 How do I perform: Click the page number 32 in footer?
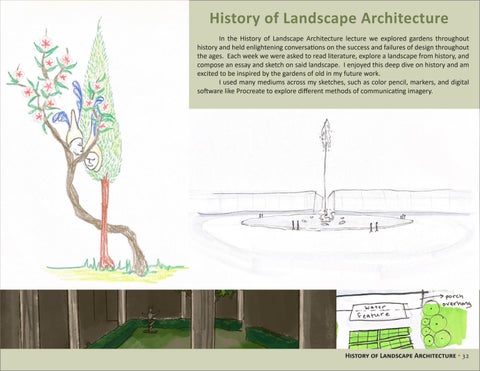click(x=466, y=356)
